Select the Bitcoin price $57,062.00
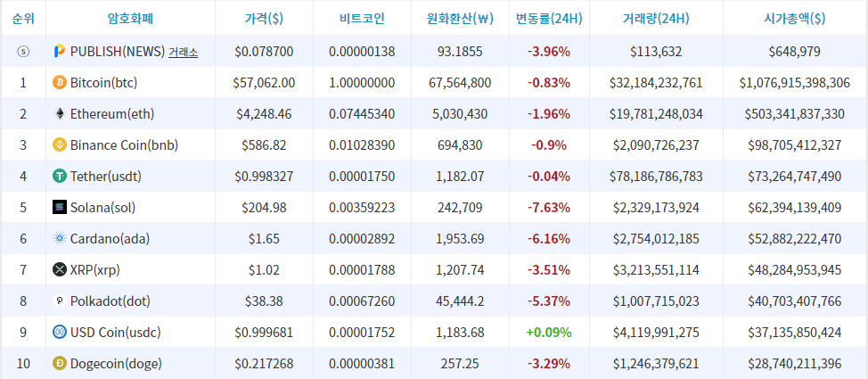 [x=264, y=83]
